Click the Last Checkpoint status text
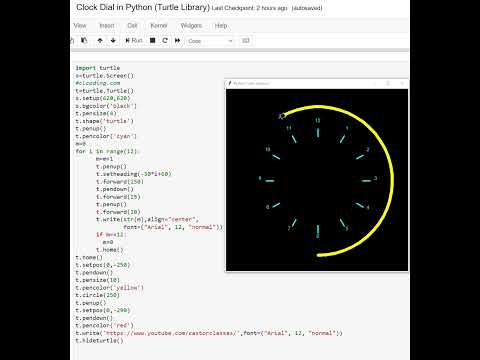The width and height of the screenshot is (480, 360). 249,8
